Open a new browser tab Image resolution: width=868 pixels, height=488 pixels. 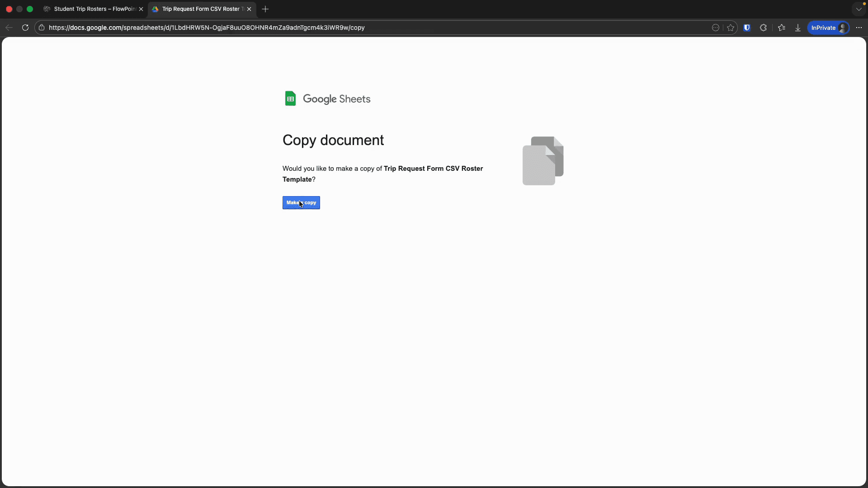265,9
